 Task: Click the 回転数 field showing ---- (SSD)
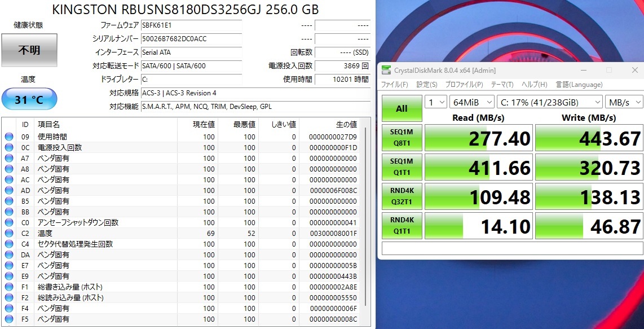coord(342,52)
